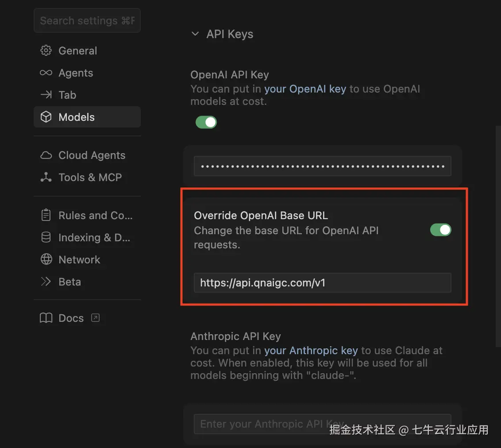
Task: Click the Agents infinity icon
Action: click(46, 73)
